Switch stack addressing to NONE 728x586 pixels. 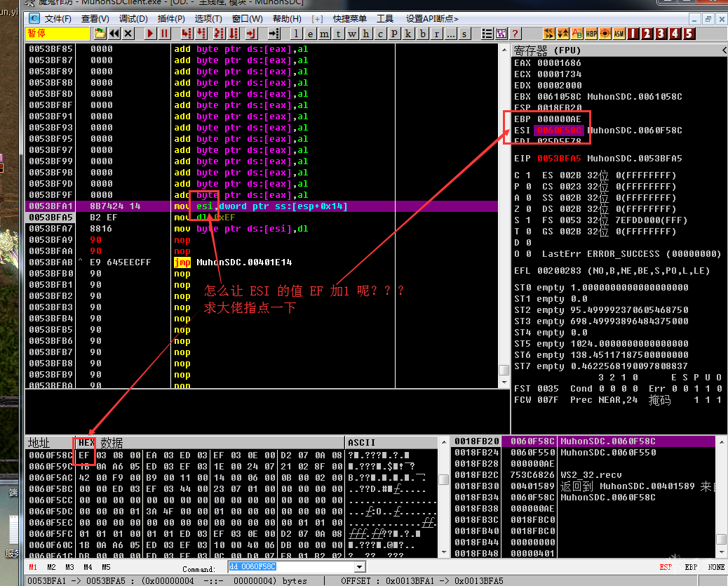pos(716,567)
